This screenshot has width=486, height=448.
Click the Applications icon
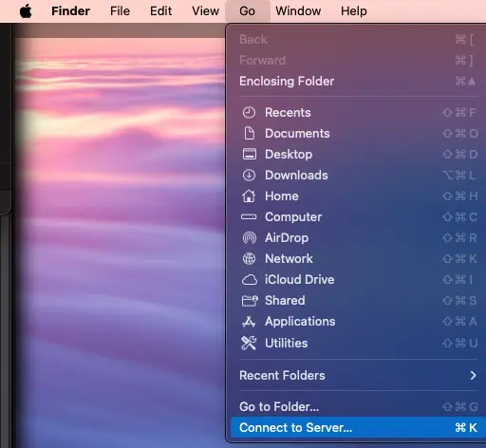point(249,322)
